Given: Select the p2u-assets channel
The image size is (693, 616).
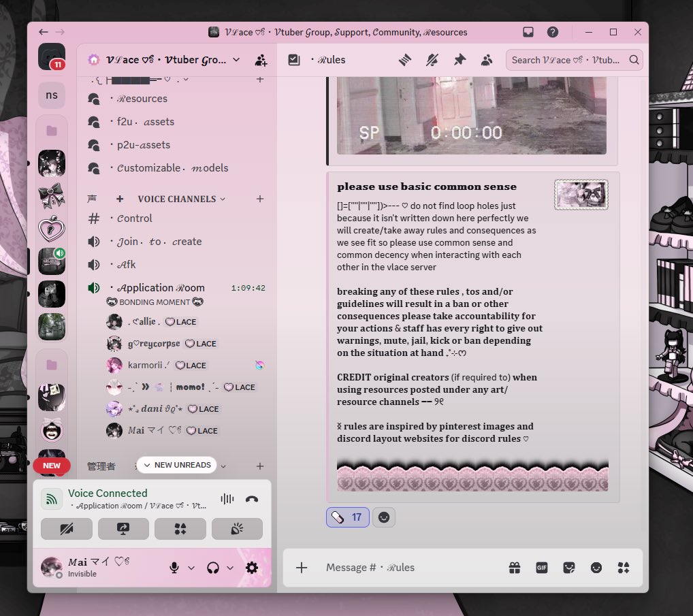Looking at the screenshot, I should [176, 145].
